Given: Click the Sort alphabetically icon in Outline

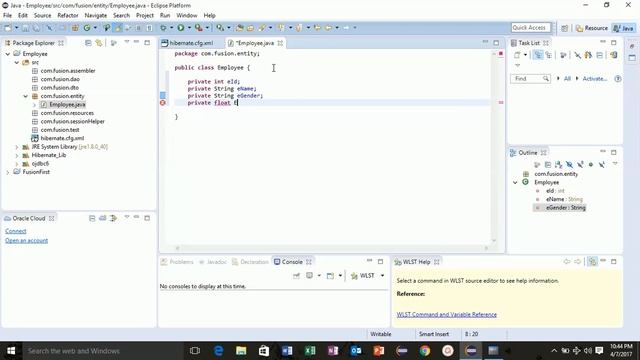Looking at the screenshot, I should tap(558, 164).
